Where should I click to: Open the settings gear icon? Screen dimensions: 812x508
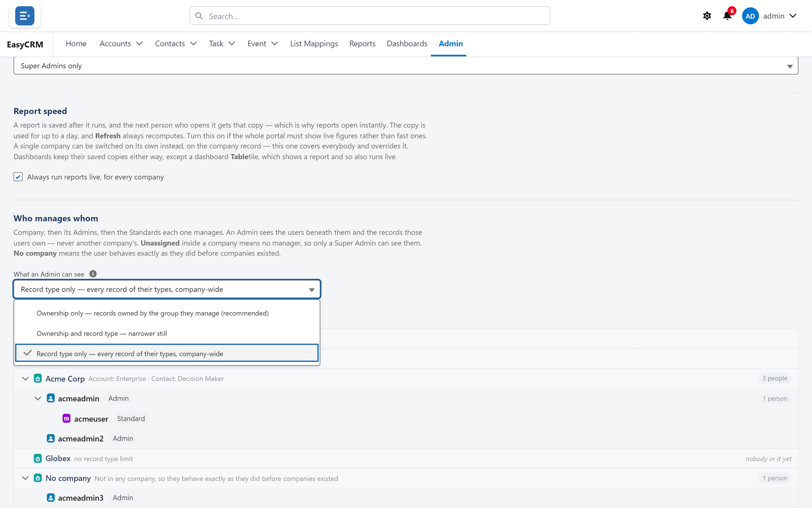click(x=707, y=16)
